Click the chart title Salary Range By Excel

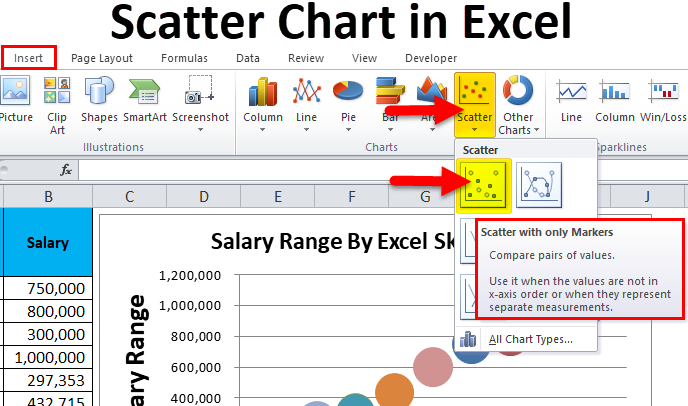click(x=333, y=241)
